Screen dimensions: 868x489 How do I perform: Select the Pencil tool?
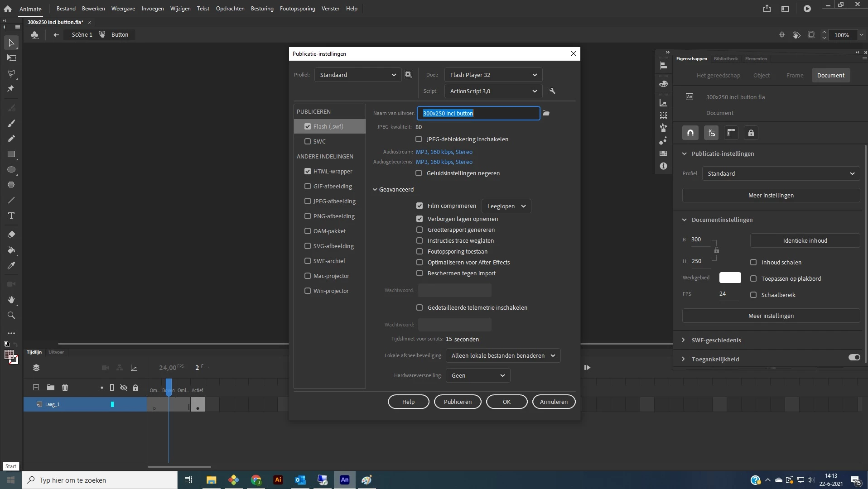tap(11, 139)
